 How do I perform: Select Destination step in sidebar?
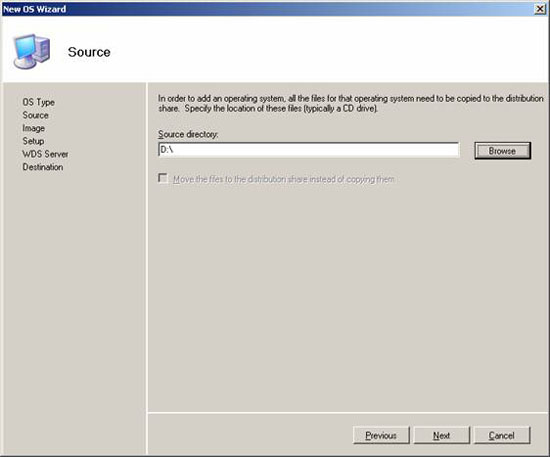tap(43, 167)
